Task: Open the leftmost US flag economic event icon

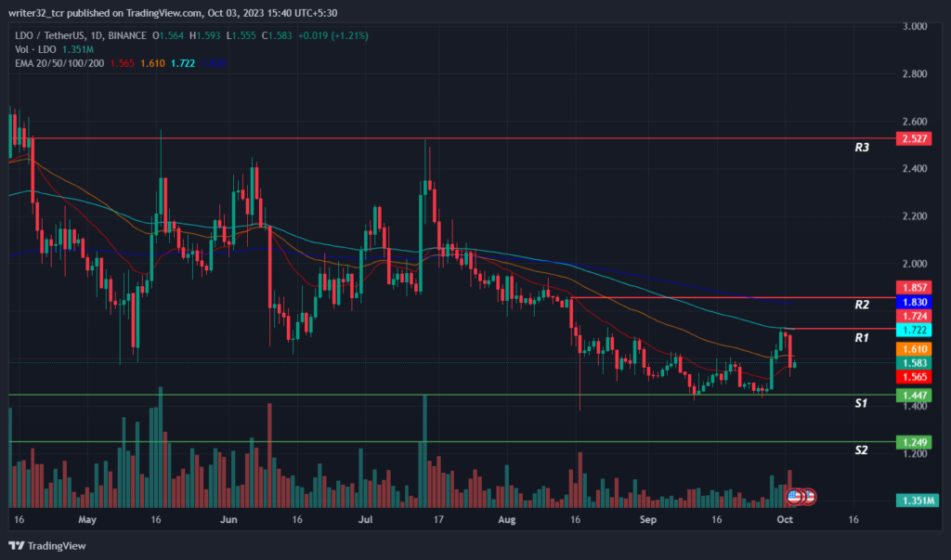Action: coord(794,497)
